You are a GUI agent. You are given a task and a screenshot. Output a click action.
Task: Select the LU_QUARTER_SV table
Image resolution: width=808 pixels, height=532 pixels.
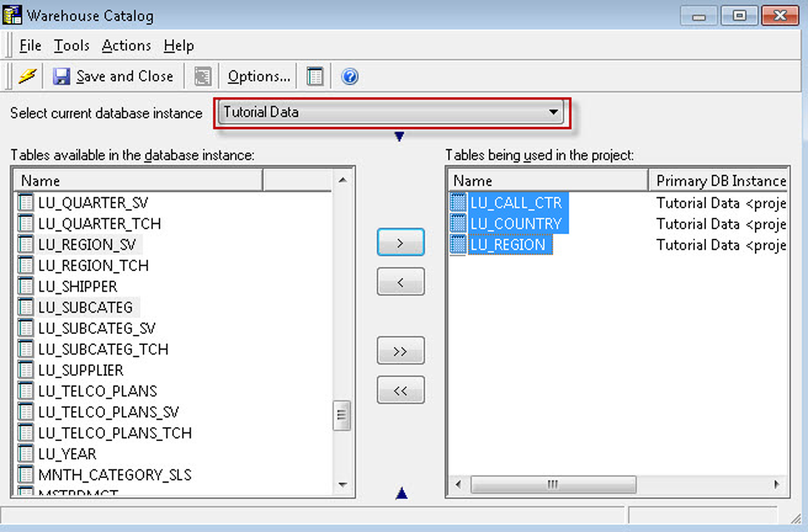(92, 202)
